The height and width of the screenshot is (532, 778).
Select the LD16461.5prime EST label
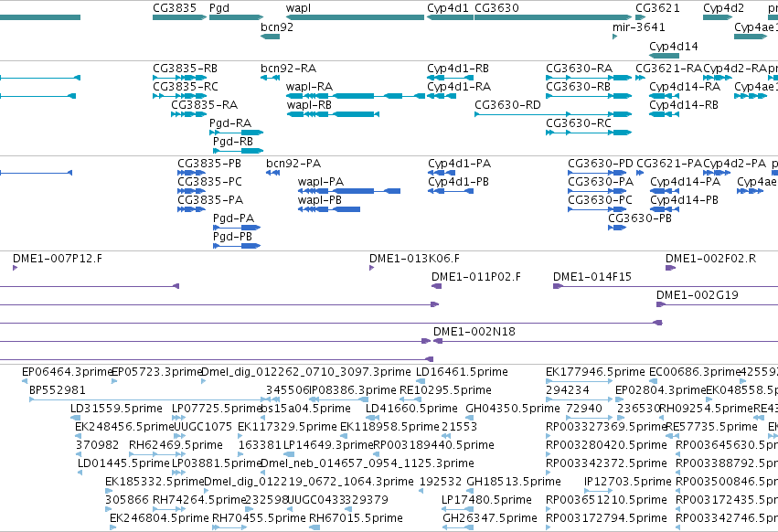[x=462, y=372]
